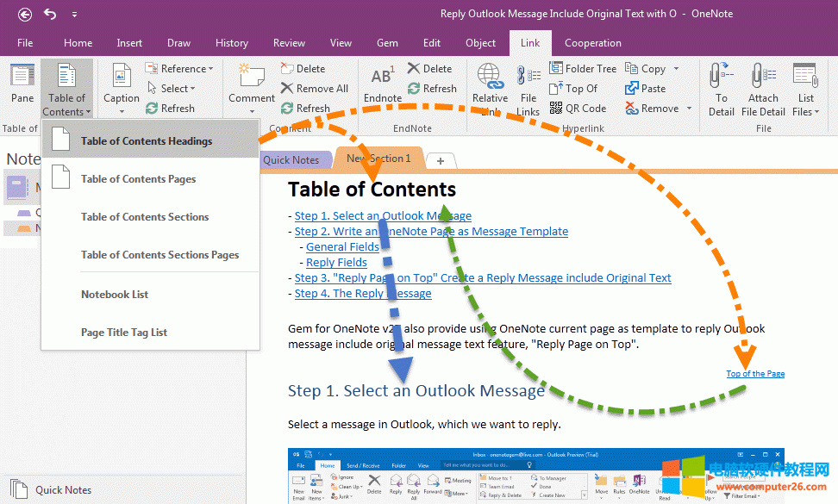Add new section with plus tab
The width and height of the screenshot is (838, 504).
coord(441,160)
